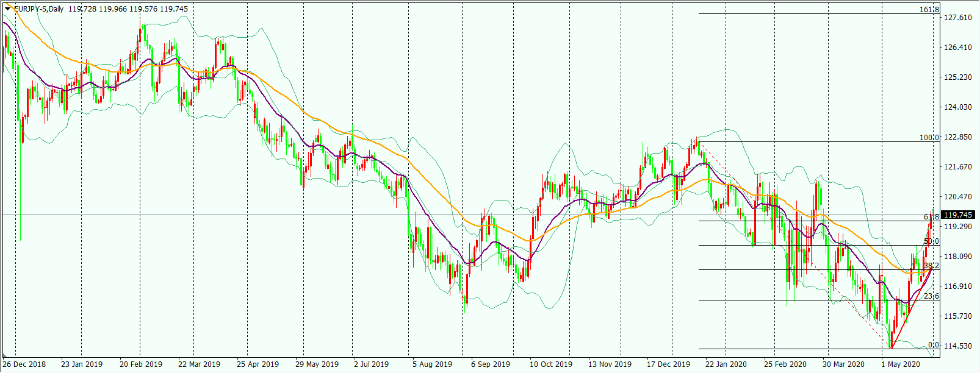
Task: Click the 125.230 price axis label
Action: [x=957, y=77]
